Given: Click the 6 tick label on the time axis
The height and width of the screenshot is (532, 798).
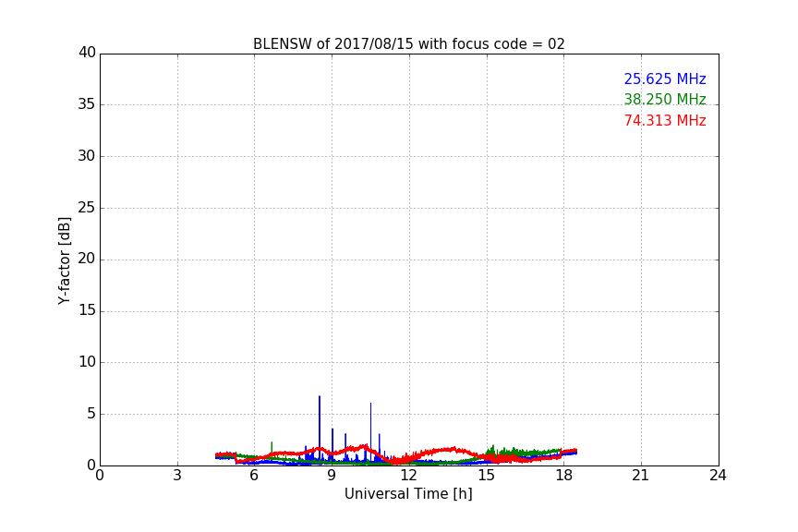Looking at the screenshot, I should coord(254,476).
